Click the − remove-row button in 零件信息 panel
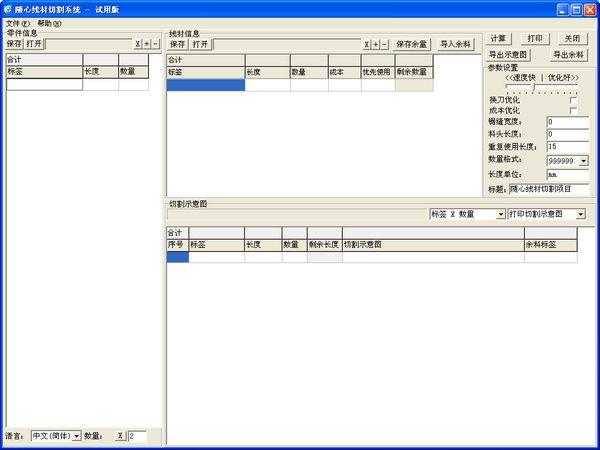 point(155,44)
